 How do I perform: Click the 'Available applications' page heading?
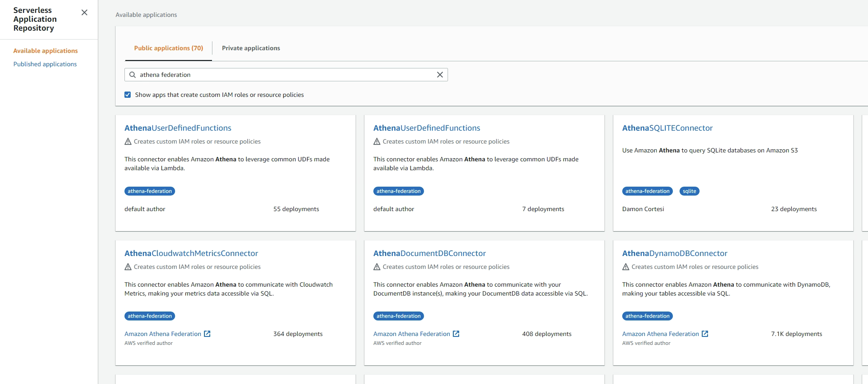click(x=146, y=15)
